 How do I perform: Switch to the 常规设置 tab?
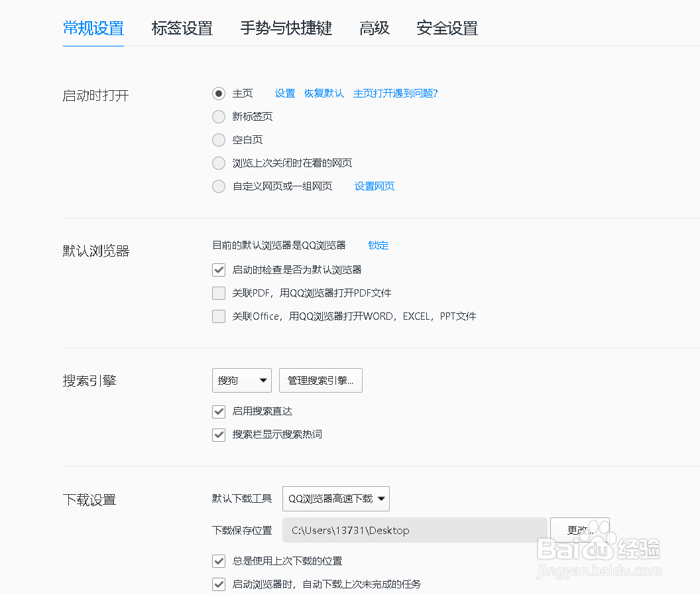pos(93,28)
